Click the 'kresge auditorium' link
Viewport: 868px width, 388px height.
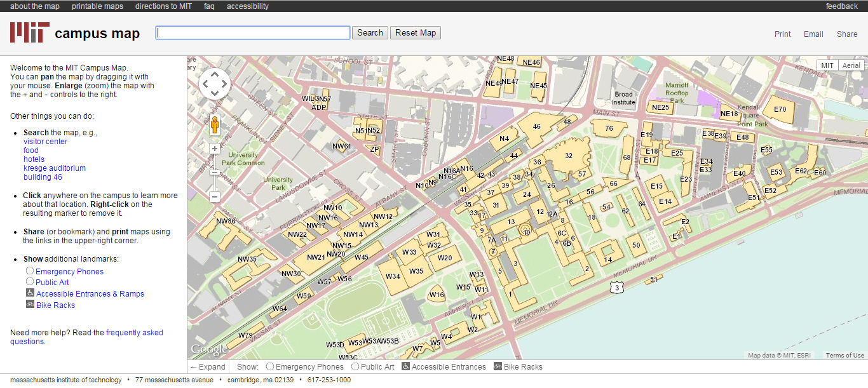(55, 168)
